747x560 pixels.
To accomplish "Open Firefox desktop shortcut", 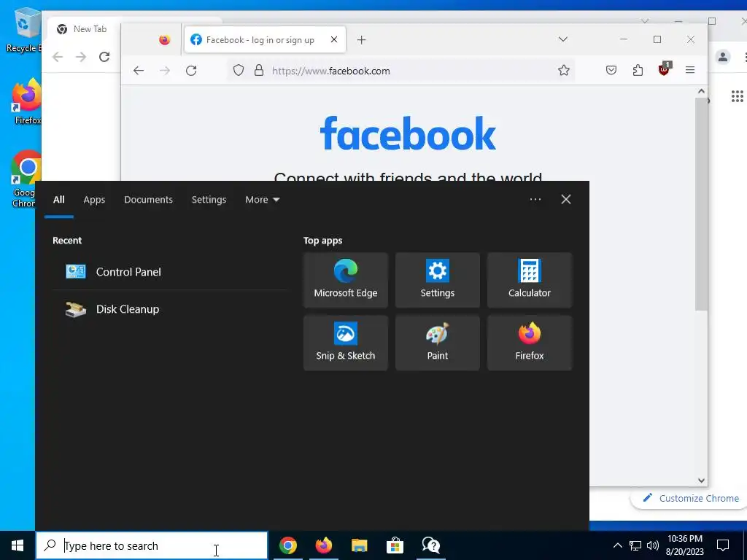I will (26, 101).
